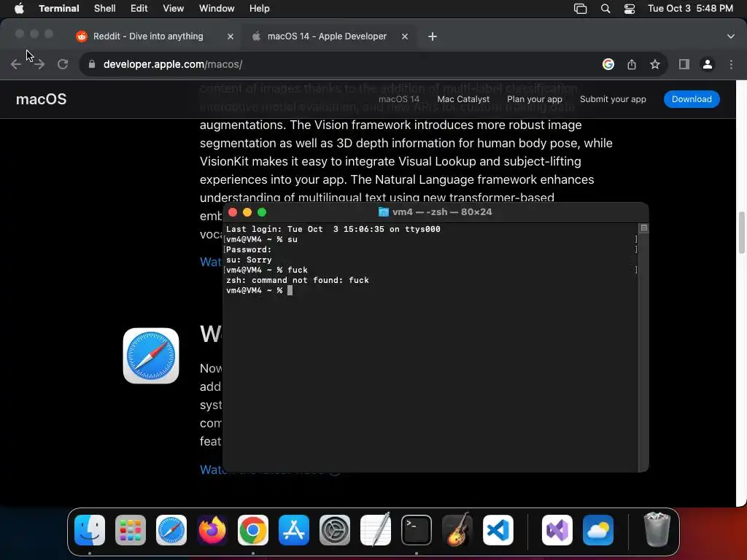
Task: View site information lock icon
Action: [x=92, y=64]
